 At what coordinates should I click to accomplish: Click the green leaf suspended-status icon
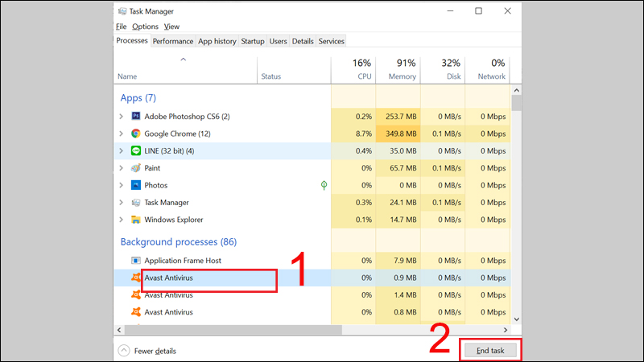coord(324,185)
